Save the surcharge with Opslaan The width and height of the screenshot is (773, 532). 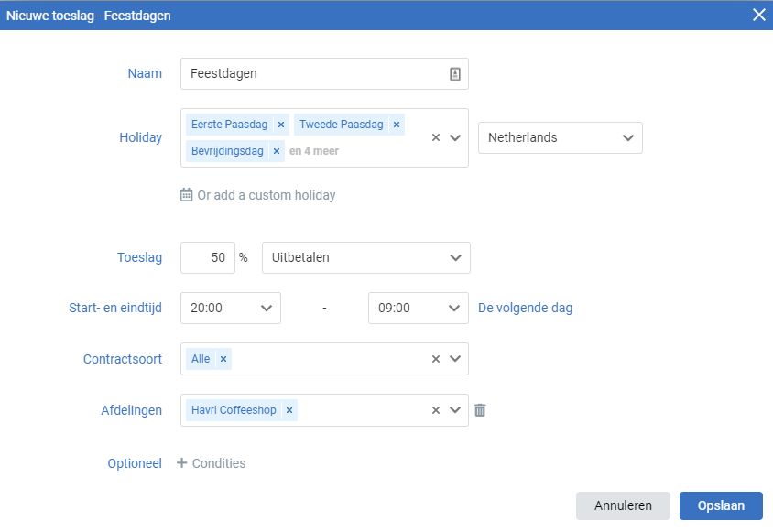[x=721, y=505]
